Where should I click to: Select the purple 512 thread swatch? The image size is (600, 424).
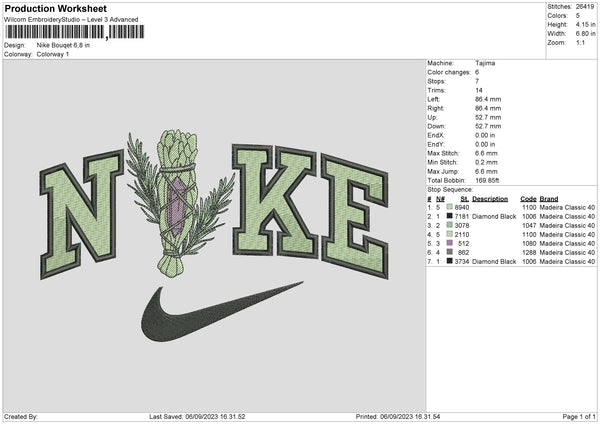tap(452, 242)
